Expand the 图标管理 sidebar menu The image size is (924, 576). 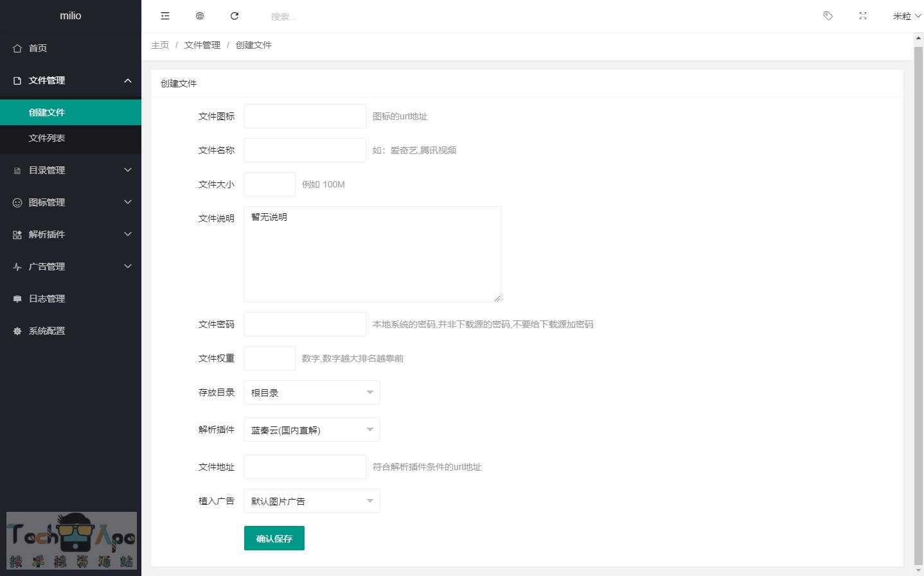point(71,202)
